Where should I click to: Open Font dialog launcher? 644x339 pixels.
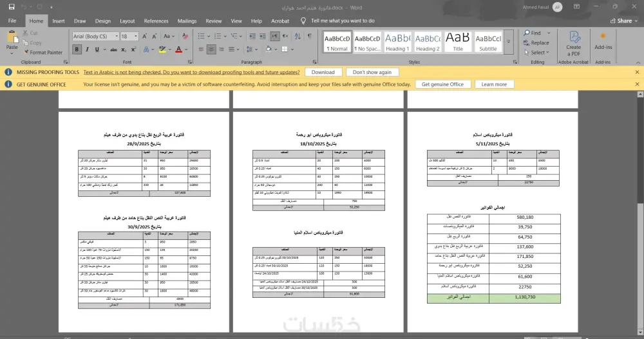tap(190, 62)
